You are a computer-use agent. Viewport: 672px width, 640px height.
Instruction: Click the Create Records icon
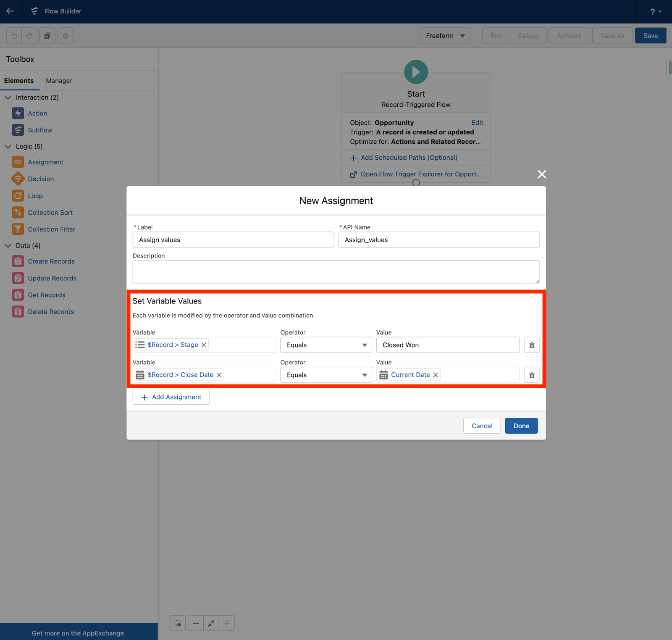point(18,261)
